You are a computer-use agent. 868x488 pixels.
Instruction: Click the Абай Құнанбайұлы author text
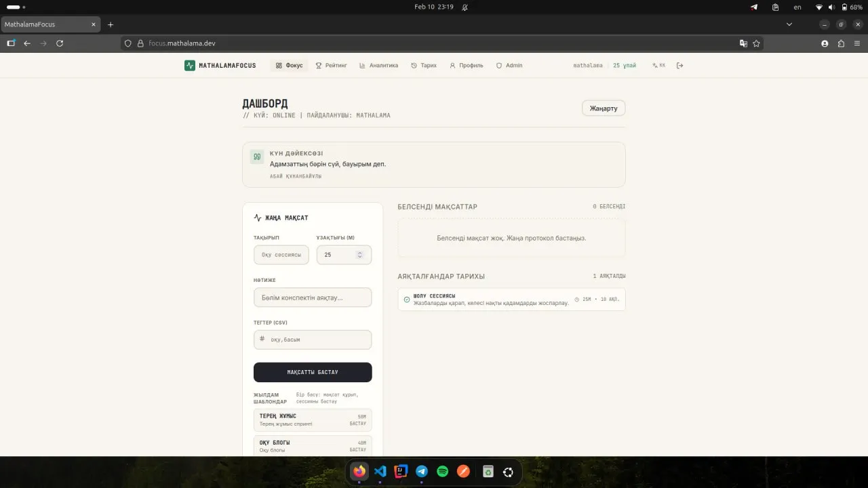click(x=296, y=176)
